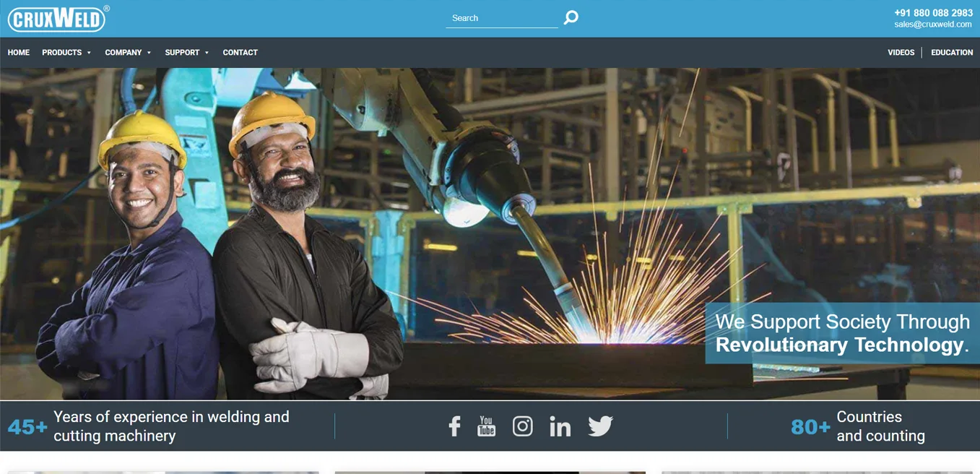The width and height of the screenshot is (980, 474).
Task: Go to the HOME menu item
Action: pos(19,53)
